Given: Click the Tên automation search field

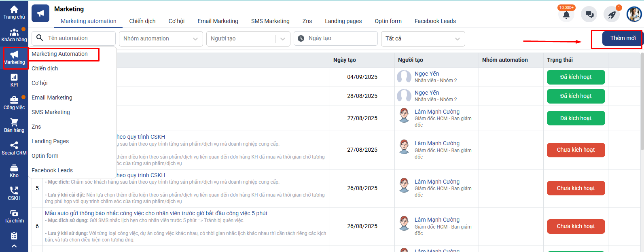Looking at the screenshot, I should click(x=79, y=38).
